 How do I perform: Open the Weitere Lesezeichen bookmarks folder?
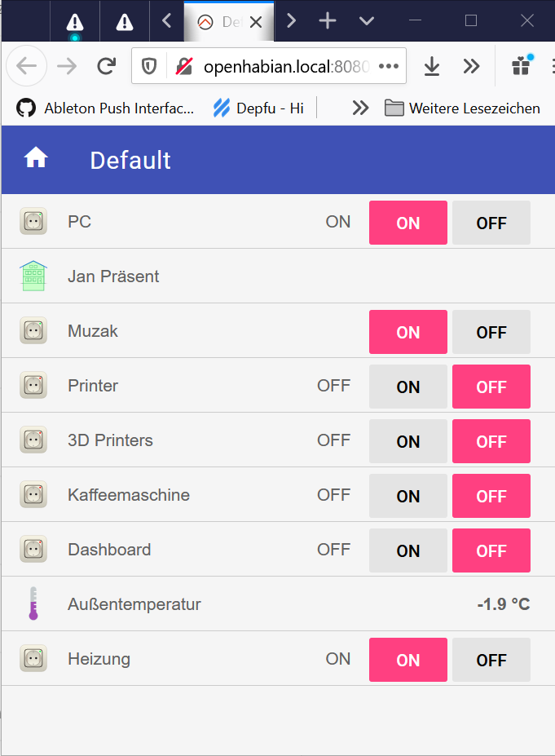click(462, 108)
